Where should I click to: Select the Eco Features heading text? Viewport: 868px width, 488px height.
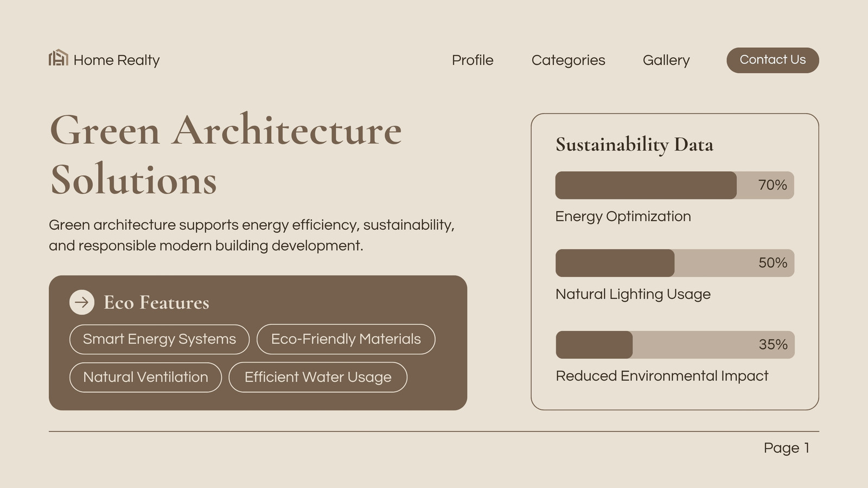tap(156, 303)
